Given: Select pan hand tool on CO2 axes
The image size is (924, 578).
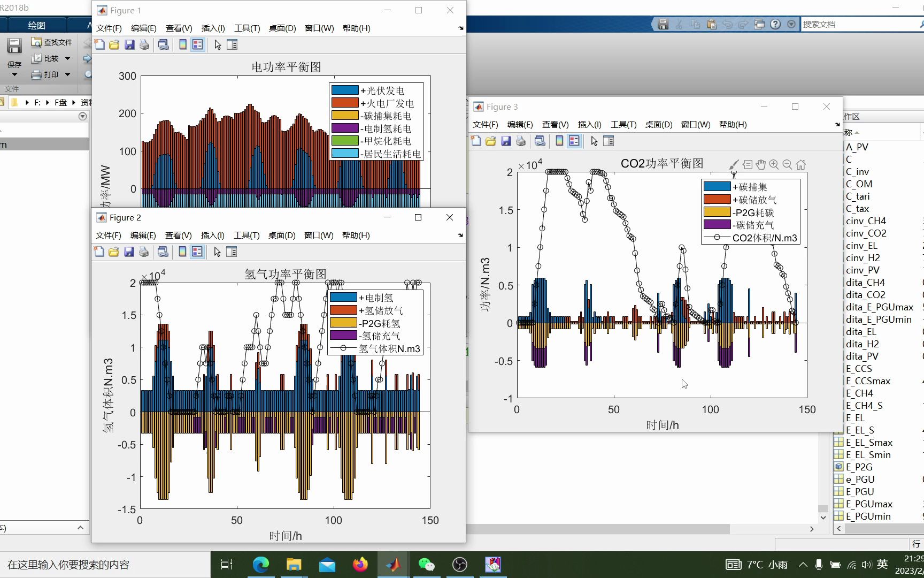Looking at the screenshot, I should coord(760,165).
